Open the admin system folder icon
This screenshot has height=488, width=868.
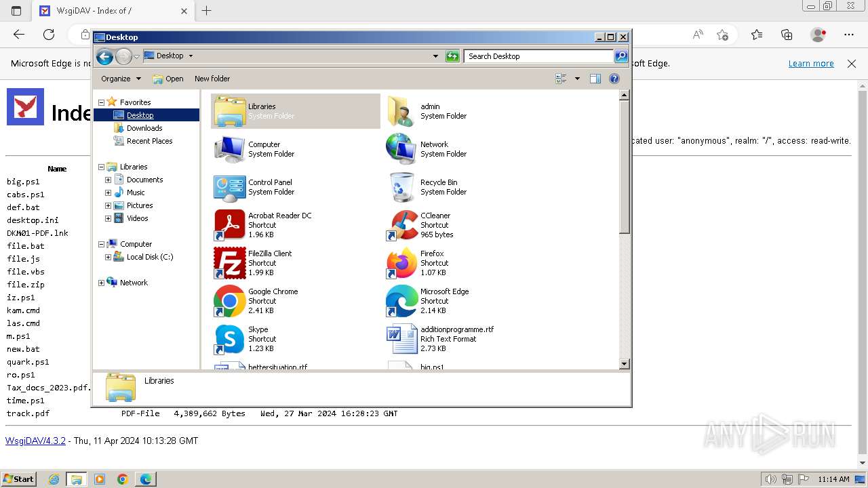(401, 111)
